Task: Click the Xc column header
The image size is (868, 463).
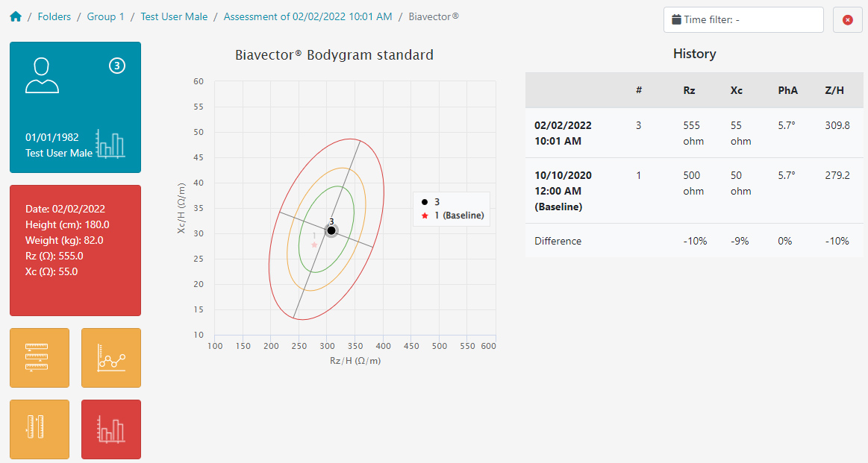Action: tap(736, 90)
